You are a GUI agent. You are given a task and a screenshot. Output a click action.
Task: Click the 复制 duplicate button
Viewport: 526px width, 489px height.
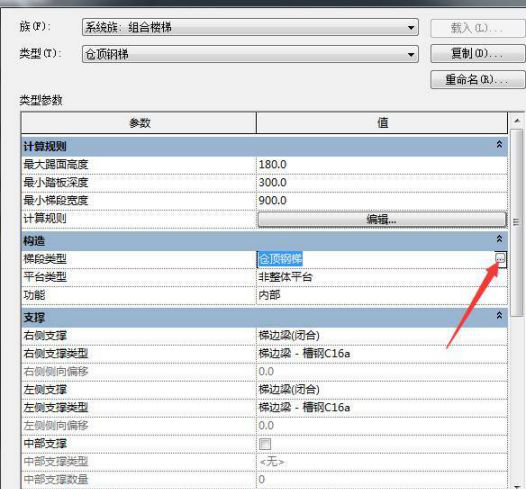coord(477,54)
